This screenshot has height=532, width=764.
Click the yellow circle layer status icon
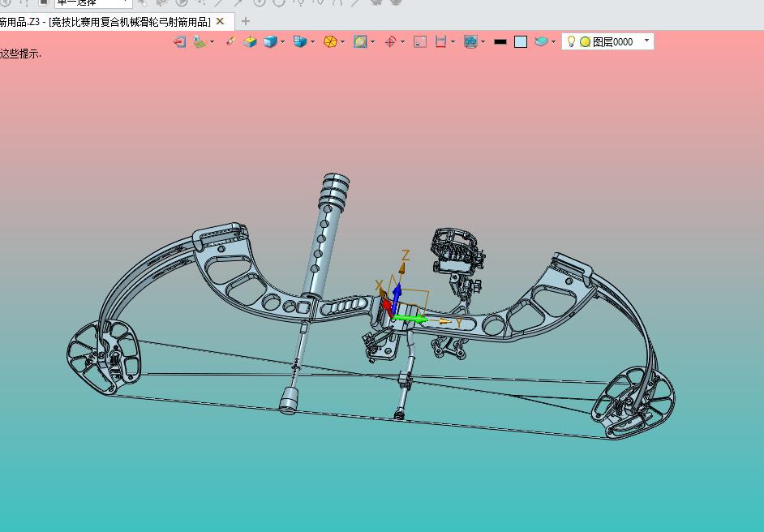coord(586,42)
